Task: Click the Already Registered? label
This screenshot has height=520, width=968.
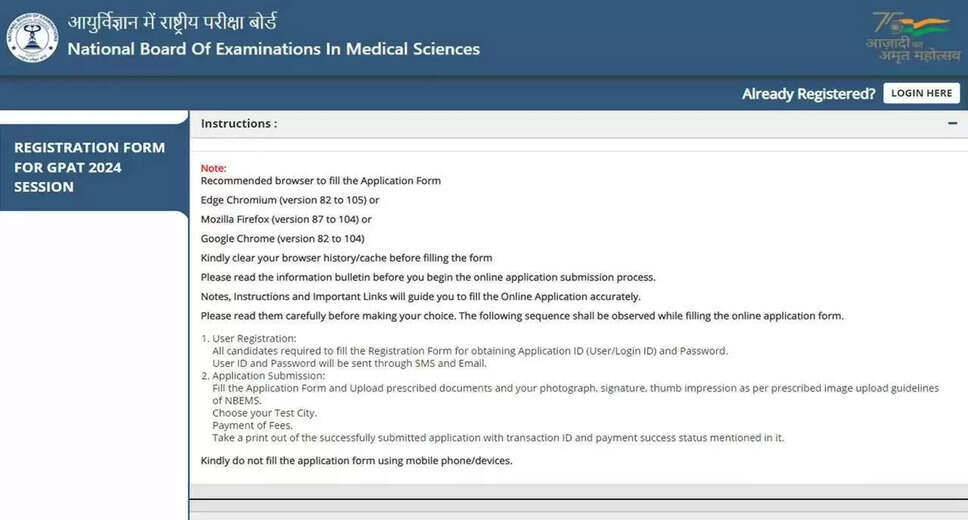Action: pos(808,94)
